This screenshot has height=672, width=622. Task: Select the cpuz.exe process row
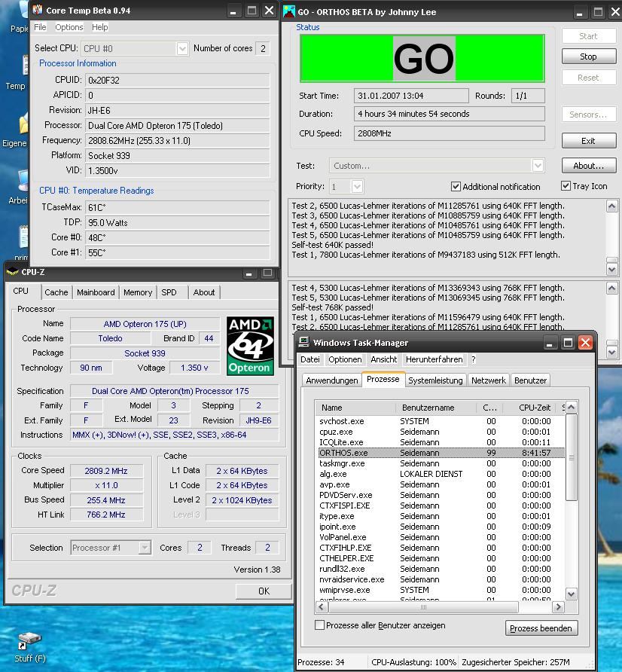[441, 432]
